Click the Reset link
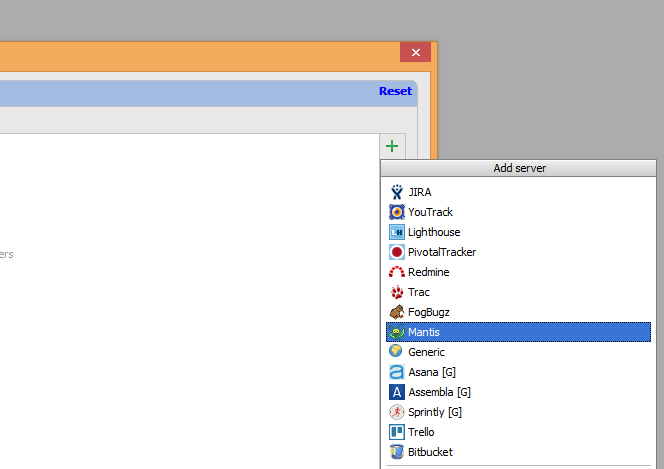The width and height of the screenshot is (664, 469). click(x=395, y=91)
